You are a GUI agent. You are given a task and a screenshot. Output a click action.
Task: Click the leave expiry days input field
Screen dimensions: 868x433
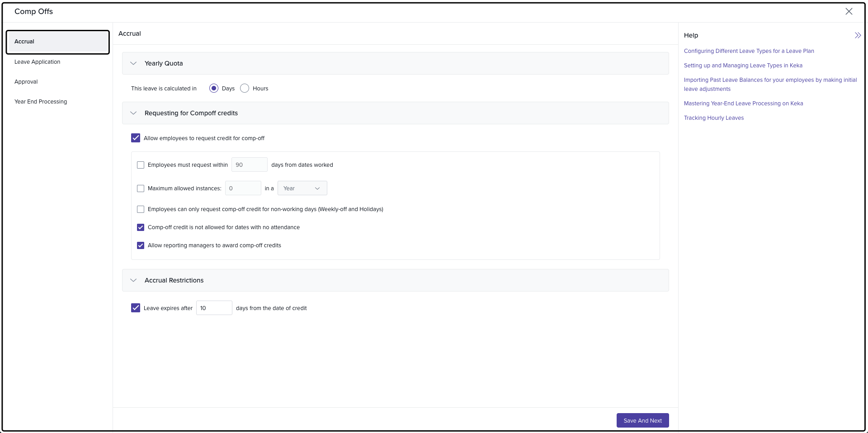(x=214, y=308)
